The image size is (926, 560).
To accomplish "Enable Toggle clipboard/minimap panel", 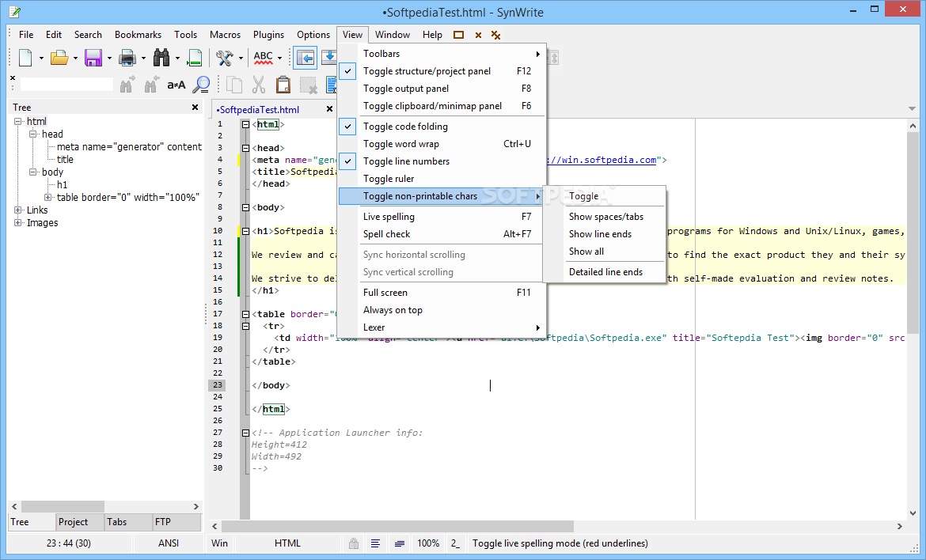I will pyautogui.click(x=441, y=106).
